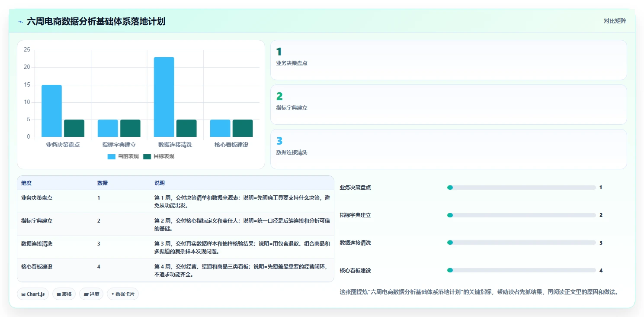The width and height of the screenshot is (644, 317).
Task: Click the summary caption starting 这张图提炼
Action: [479, 292]
